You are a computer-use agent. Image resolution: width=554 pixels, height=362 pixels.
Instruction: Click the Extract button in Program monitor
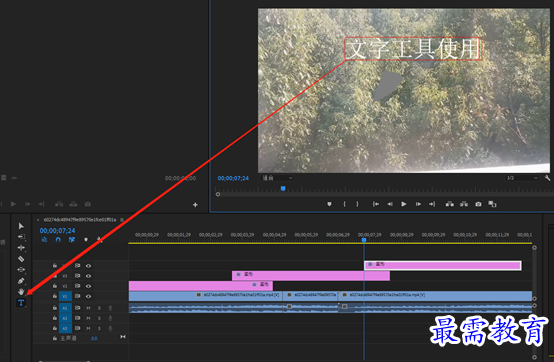(x=464, y=204)
